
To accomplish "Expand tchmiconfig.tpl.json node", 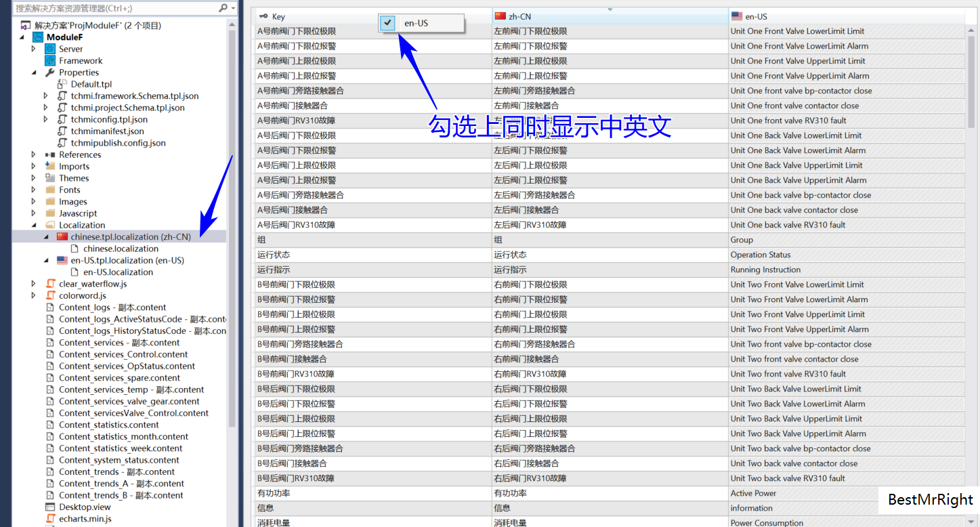I will 46,119.
